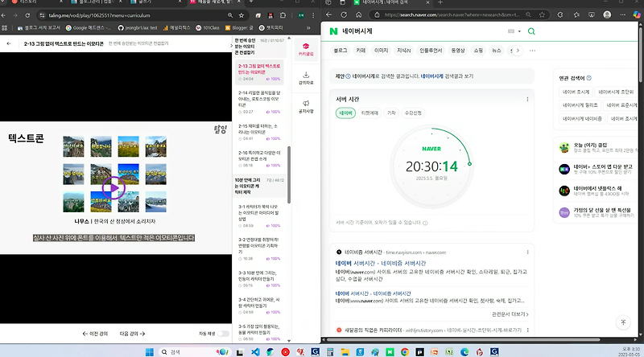Choose 티켓예매 server time option
Screen dimensions: 644x357
click(x=369, y=113)
